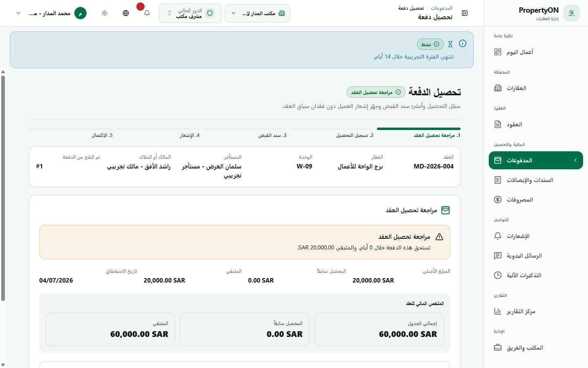588x368 pixels.
Task: Click tenant سلمان العرض - مستأجر تجريبي
Action: [x=212, y=171]
